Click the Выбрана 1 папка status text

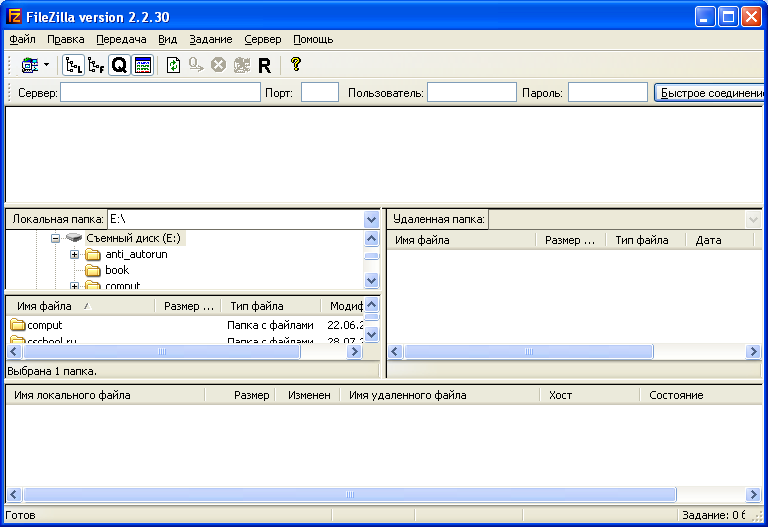pos(52,371)
